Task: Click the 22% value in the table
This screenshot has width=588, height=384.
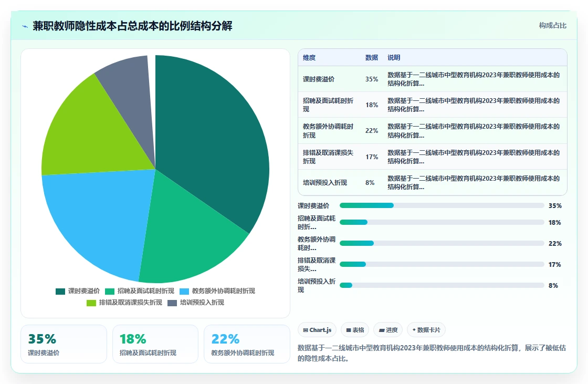Action: point(372,131)
